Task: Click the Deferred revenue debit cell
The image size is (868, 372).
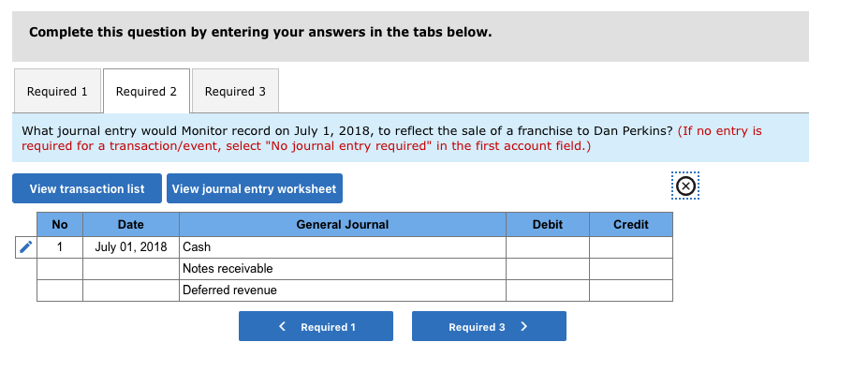Action: pyautogui.click(x=548, y=290)
